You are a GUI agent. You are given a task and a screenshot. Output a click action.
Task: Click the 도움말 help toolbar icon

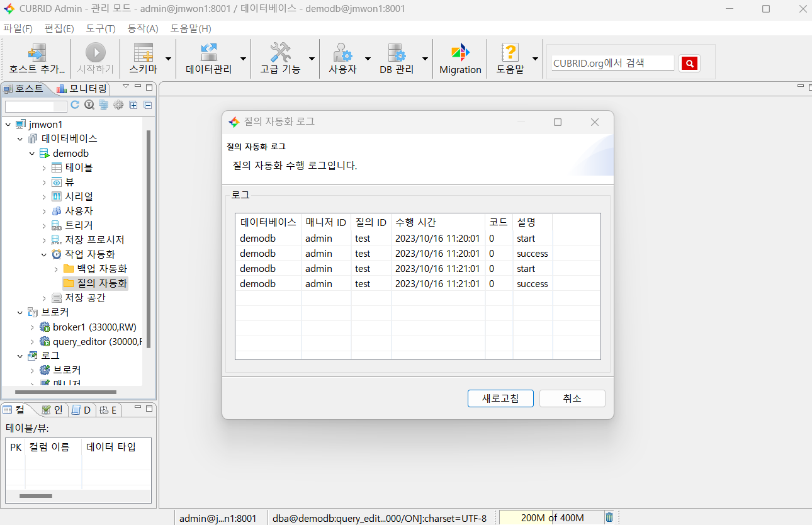(x=510, y=53)
